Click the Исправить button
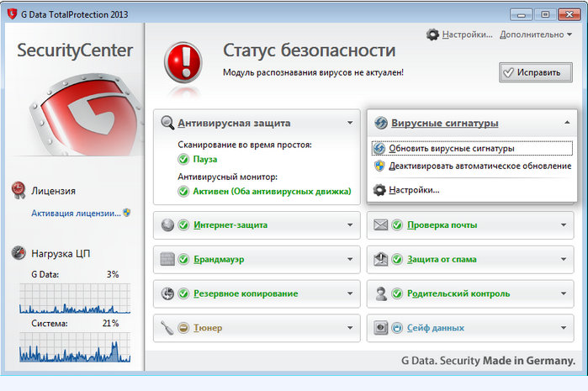This screenshot has width=588, height=391. [536, 72]
